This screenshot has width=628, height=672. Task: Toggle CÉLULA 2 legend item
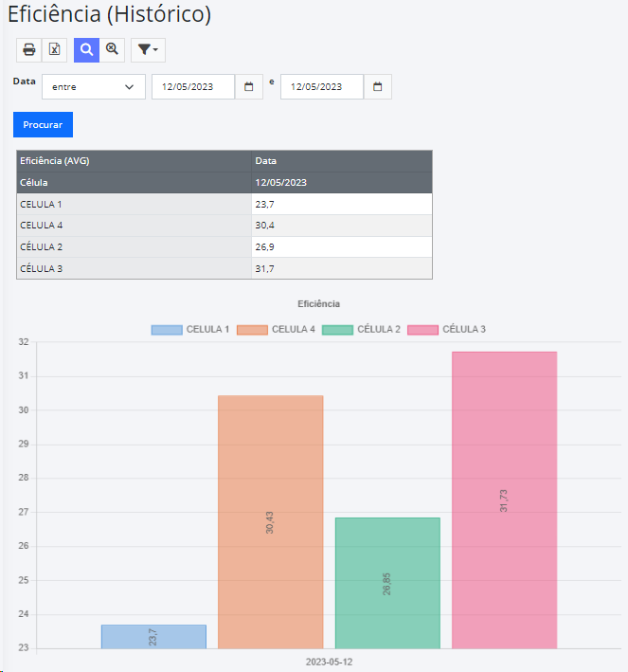coord(361,329)
